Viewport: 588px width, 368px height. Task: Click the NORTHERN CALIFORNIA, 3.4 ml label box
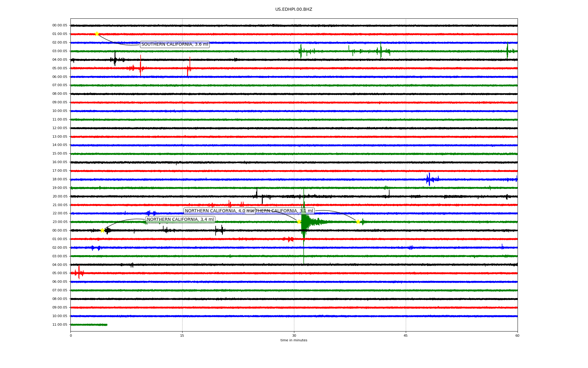coord(180,220)
